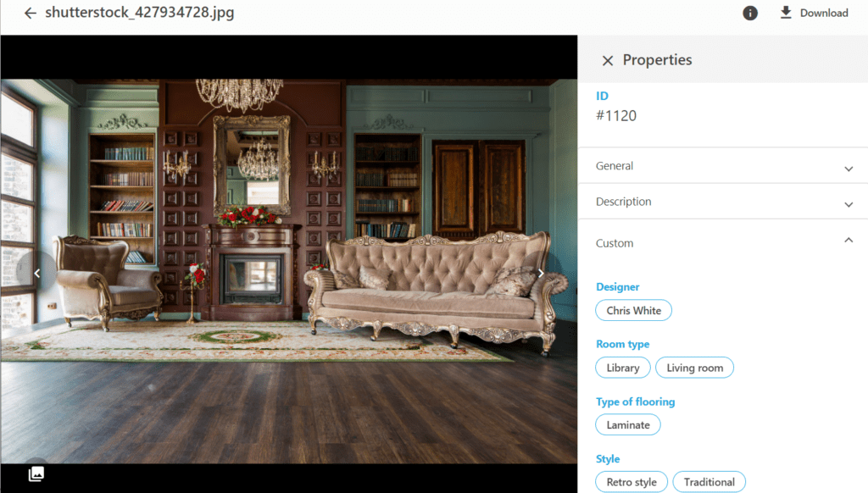Click the Download text label
Image resolution: width=868 pixels, height=493 pixels.
(824, 13)
